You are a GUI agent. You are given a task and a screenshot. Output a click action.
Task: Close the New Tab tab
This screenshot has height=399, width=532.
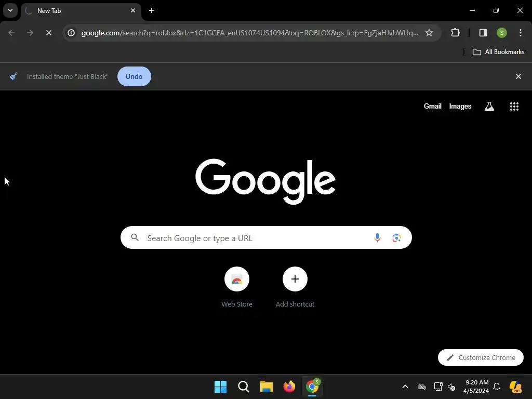click(133, 10)
